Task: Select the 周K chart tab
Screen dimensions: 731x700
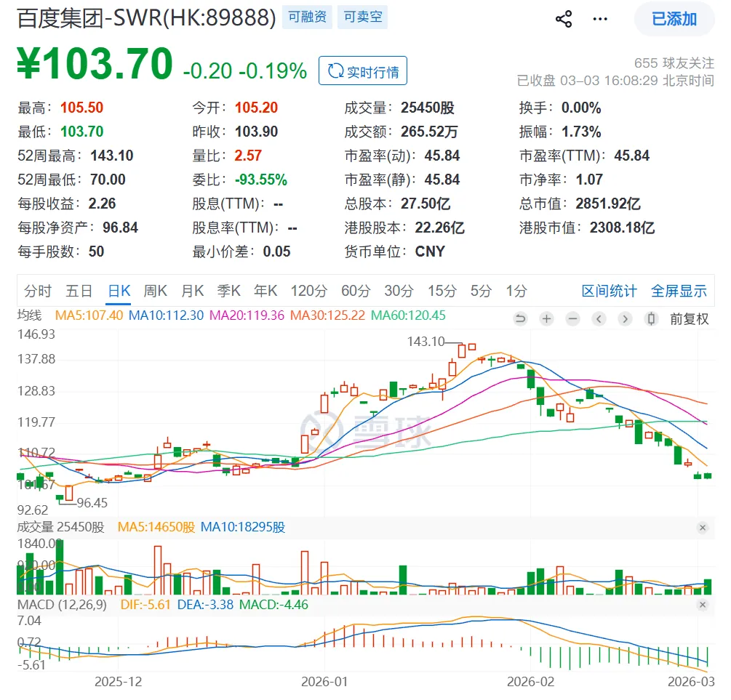Action: coord(155,291)
